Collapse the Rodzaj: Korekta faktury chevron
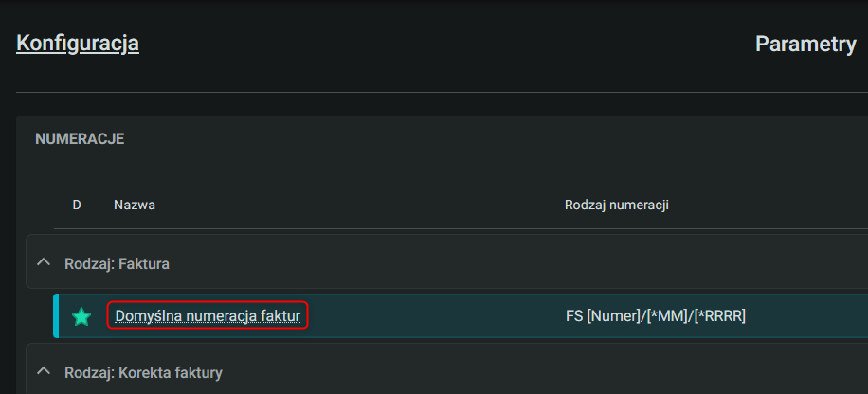 pyautogui.click(x=44, y=372)
